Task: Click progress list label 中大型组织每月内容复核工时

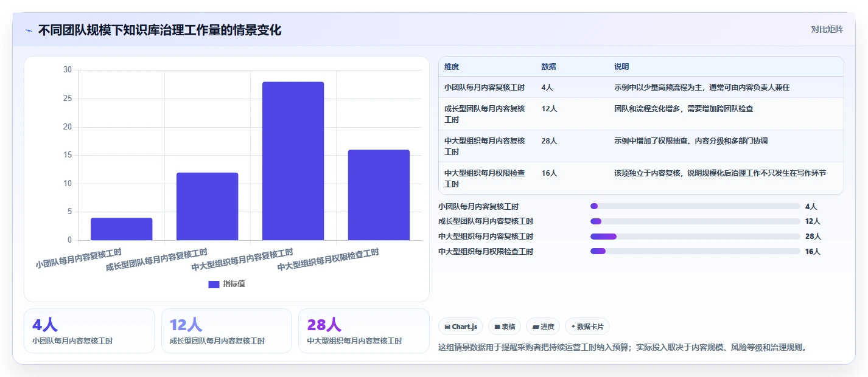Action: coord(486,237)
